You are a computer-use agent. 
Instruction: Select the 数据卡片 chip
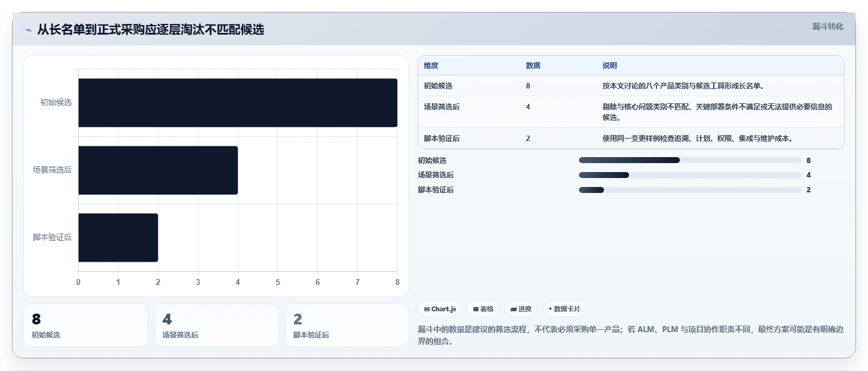tap(565, 309)
